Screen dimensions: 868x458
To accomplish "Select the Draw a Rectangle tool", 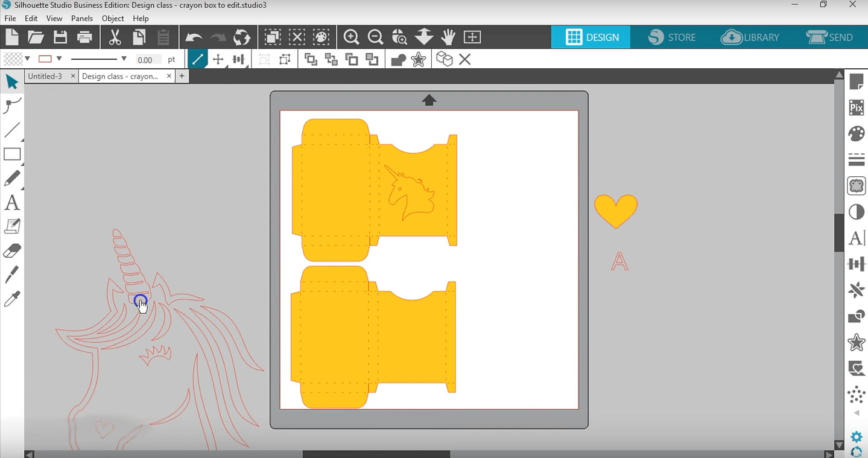I will [x=12, y=154].
